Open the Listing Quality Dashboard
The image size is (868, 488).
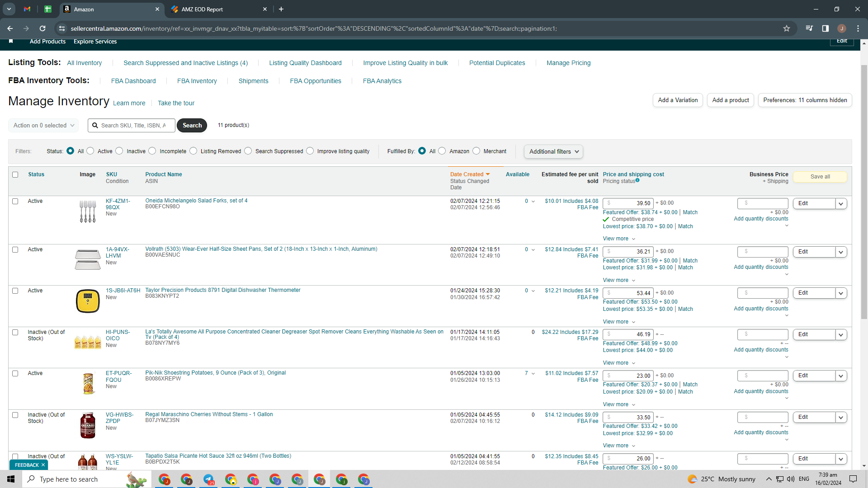[x=305, y=63]
